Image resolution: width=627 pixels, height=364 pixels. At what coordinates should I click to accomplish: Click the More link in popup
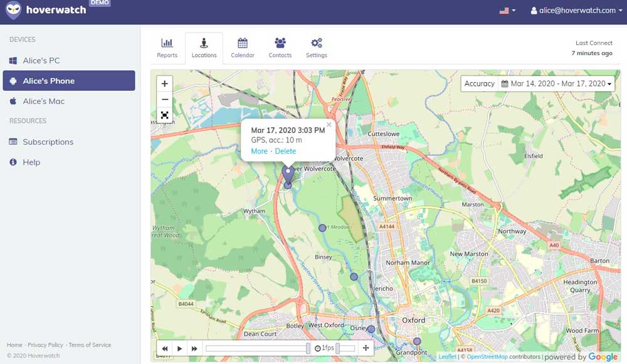click(259, 151)
